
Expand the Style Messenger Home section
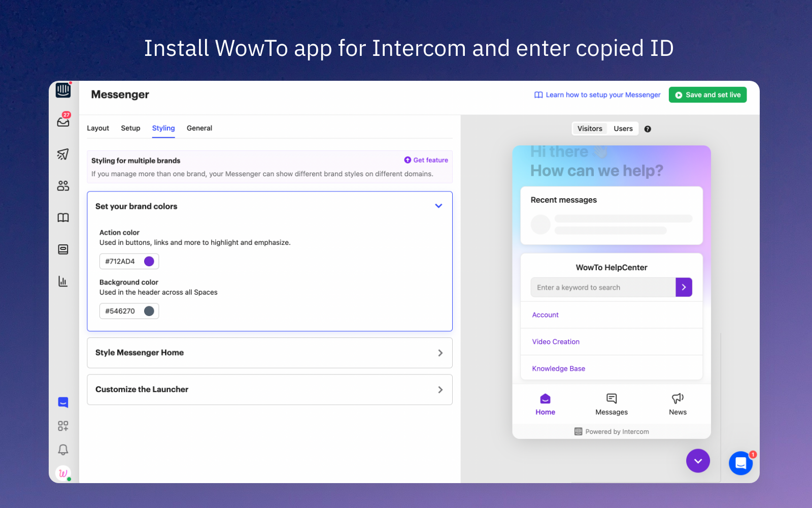click(x=441, y=353)
